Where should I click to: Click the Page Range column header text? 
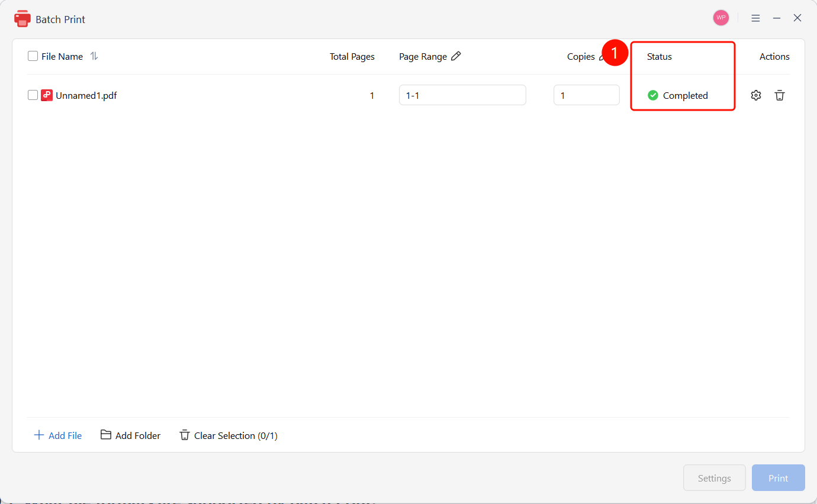pos(423,57)
